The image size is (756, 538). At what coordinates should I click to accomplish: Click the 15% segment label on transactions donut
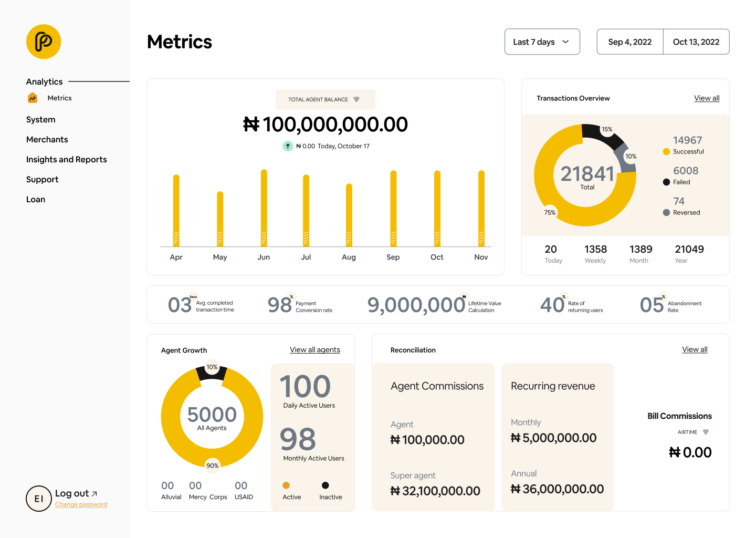[607, 129]
